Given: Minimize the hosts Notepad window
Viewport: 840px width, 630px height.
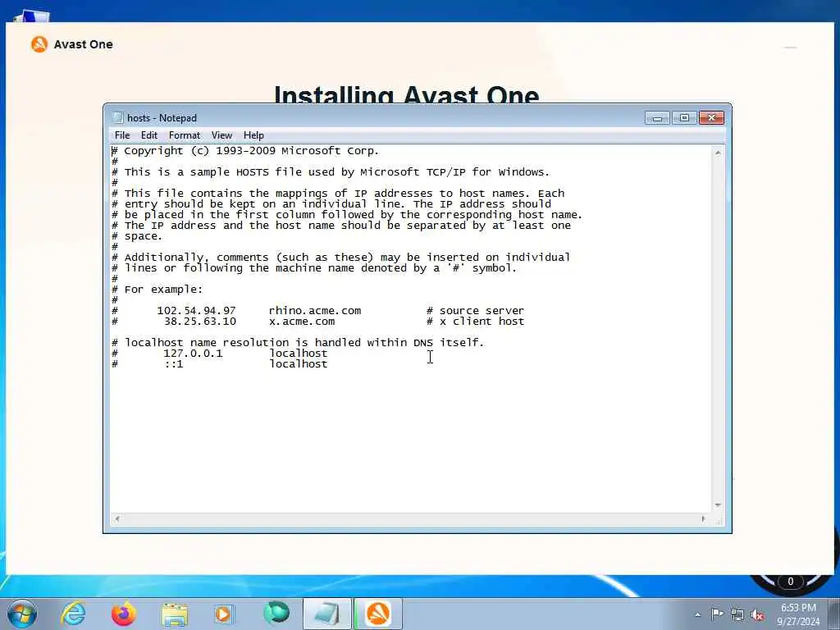Looking at the screenshot, I should (657, 118).
